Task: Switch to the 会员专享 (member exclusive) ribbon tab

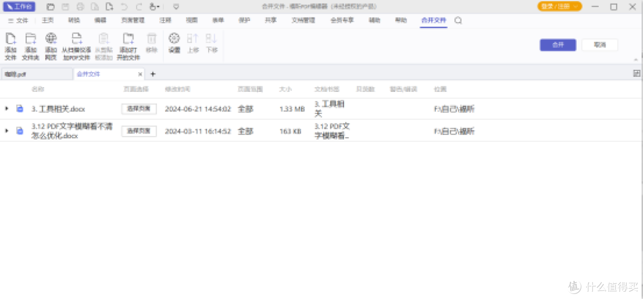Action: (342, 20)
